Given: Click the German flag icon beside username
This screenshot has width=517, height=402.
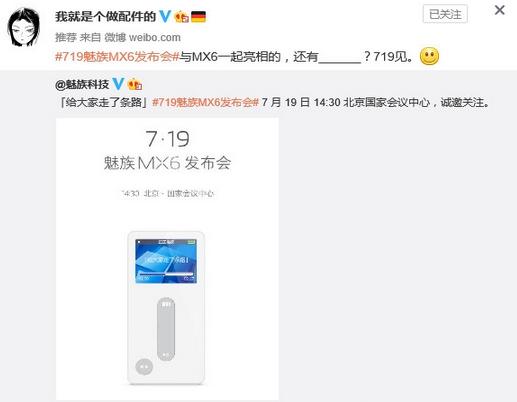Looking at the screenshot, I should tap(198, 17).
